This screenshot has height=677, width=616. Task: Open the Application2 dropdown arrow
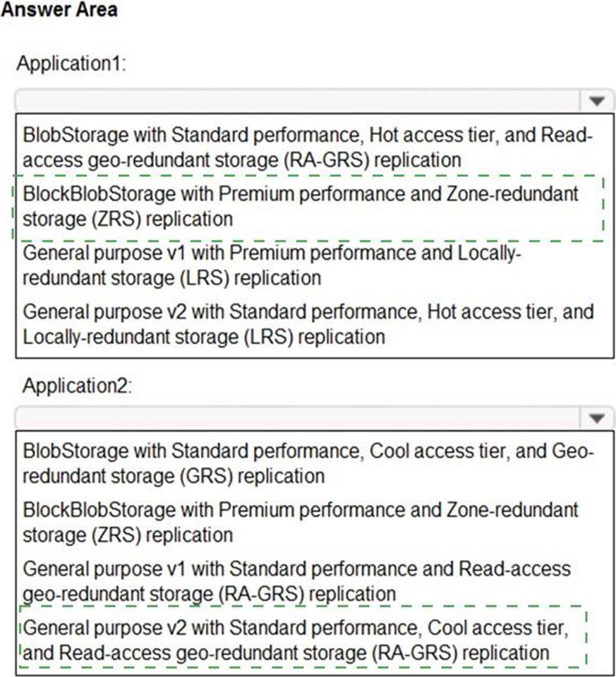pos(597,418)
